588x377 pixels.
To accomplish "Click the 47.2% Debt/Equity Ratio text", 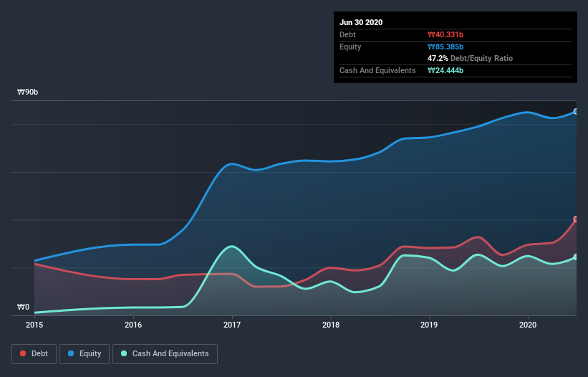I will [x=470, y=59].
